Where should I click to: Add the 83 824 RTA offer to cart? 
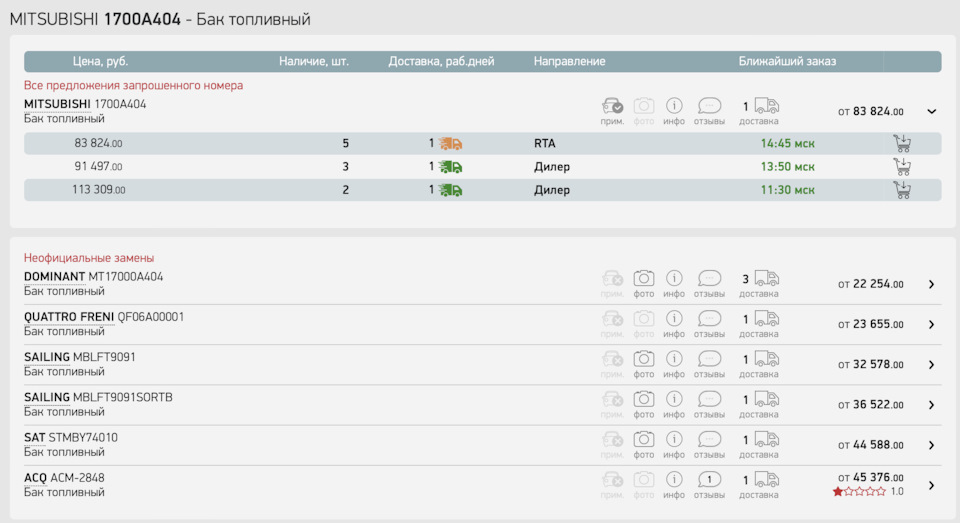tap(902, 143)
